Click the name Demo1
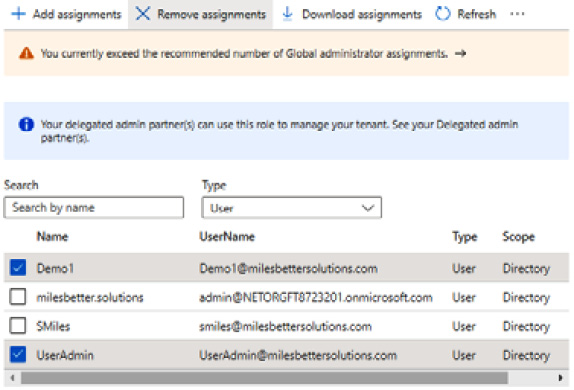This screenshot has width=574, height=390. click(x=55, y=268)
